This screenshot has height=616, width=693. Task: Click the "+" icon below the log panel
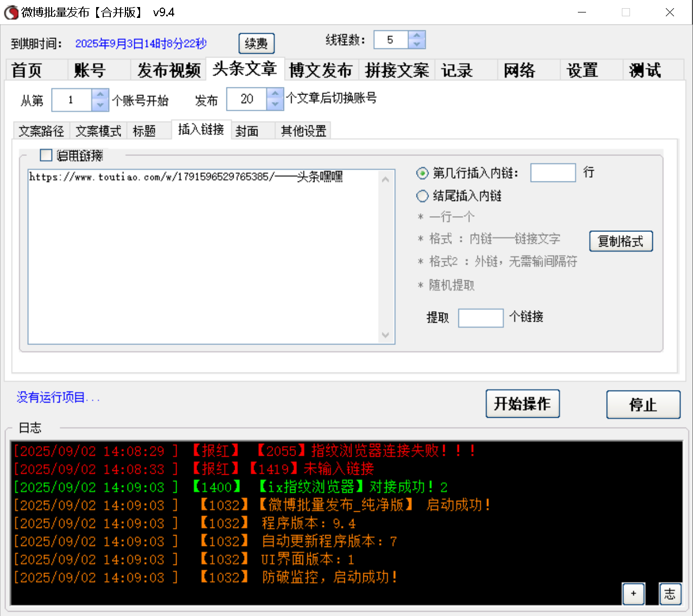coord(633,594)
